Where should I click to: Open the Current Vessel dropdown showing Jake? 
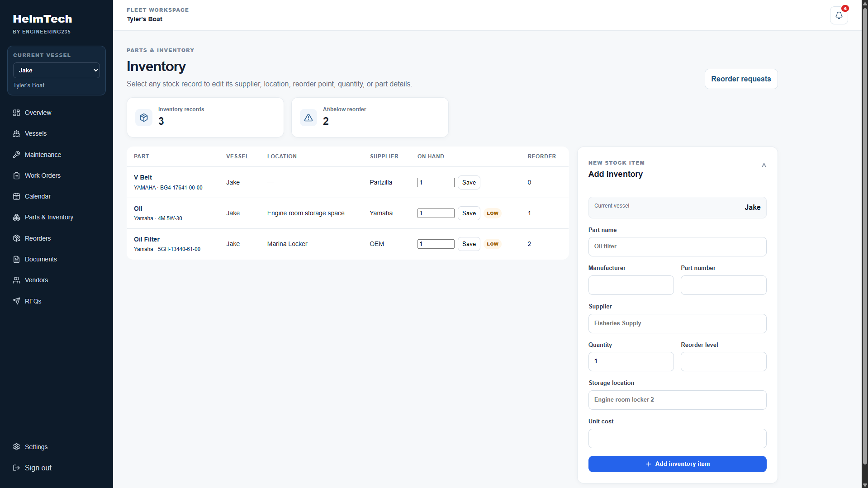(x=57, y=70)
